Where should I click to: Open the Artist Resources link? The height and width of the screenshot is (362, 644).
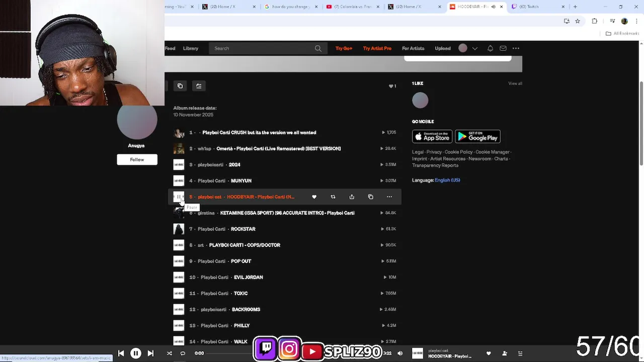pos(447,159)
